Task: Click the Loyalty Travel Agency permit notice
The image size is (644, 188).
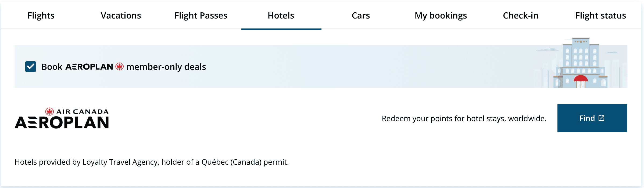Action: pos(152,162)
